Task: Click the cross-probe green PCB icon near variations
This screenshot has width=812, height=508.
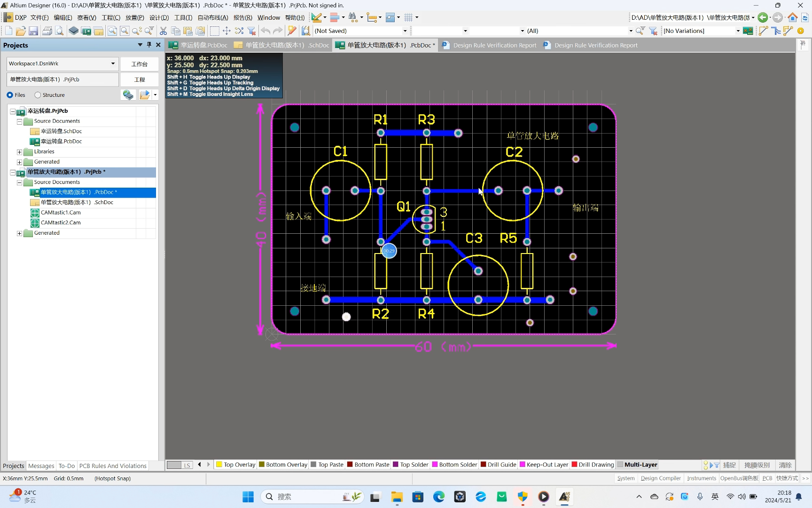Action: click(748, 31)
